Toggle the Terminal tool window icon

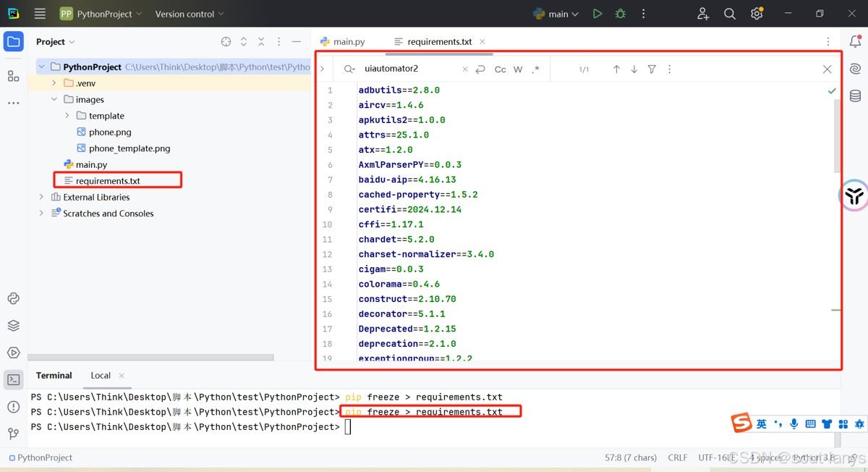click(13, 379)
